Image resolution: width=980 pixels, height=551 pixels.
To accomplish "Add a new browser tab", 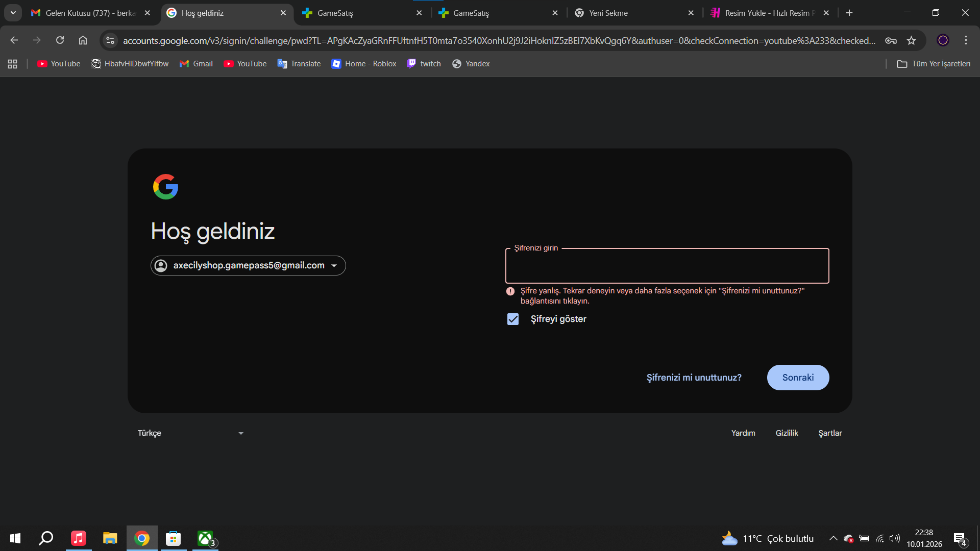I will coord(849,13).
